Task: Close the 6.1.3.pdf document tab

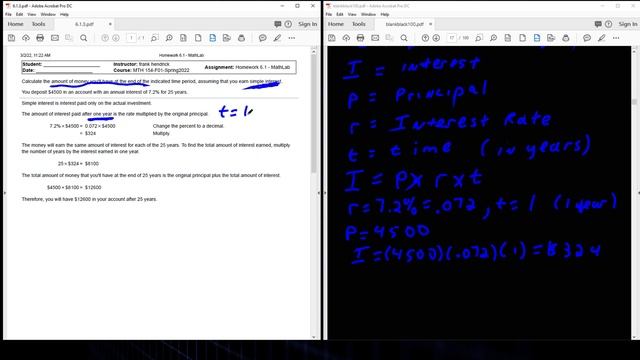Action: tap(110, 24)
